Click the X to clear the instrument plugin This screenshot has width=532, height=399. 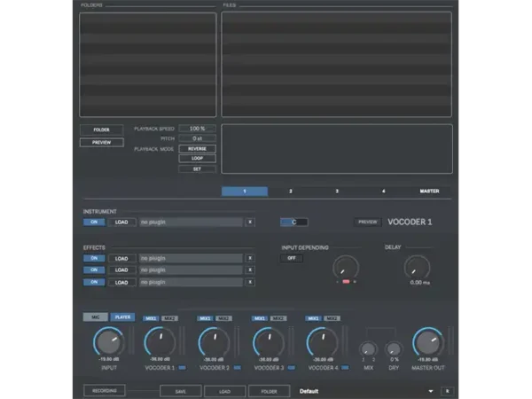click(x=250, y=223)
